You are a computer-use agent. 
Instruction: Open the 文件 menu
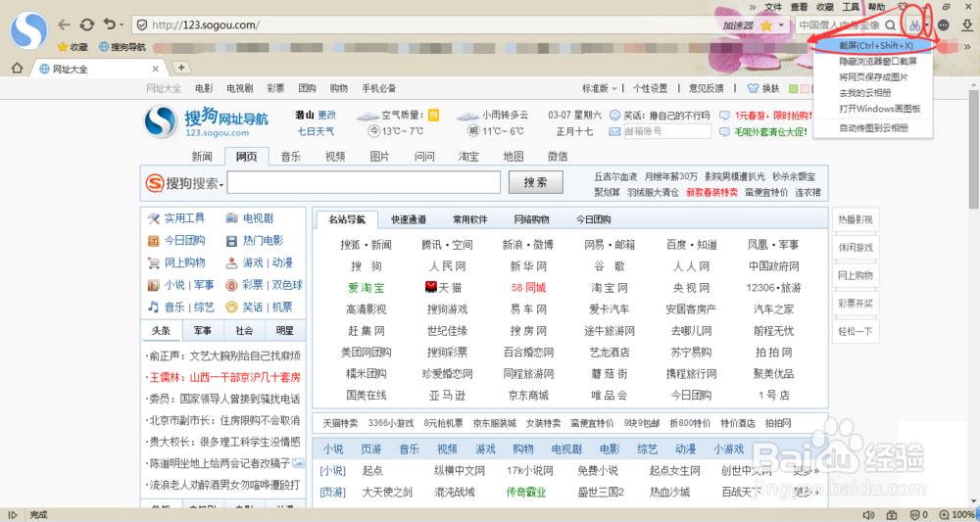click(x=773, y=7)
